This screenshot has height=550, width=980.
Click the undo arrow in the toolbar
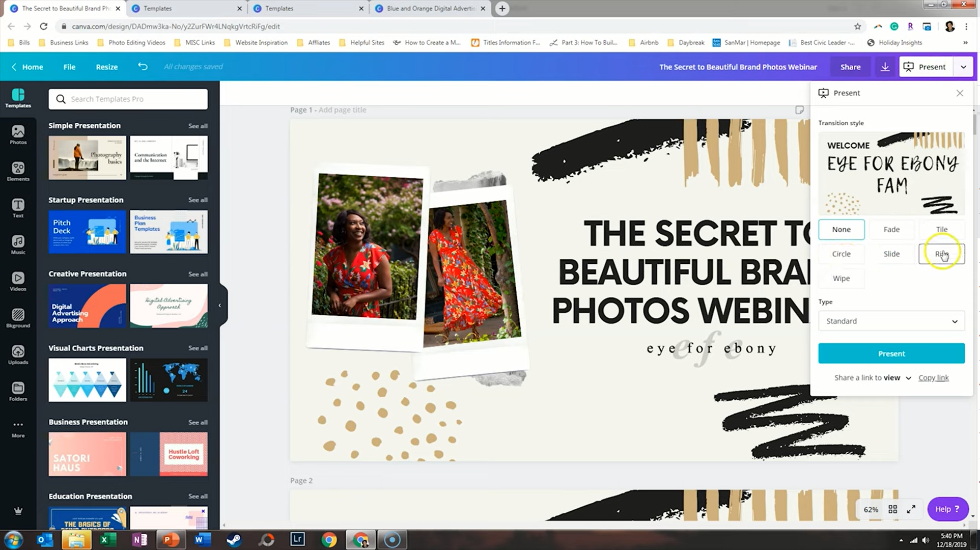coord(143,66)
